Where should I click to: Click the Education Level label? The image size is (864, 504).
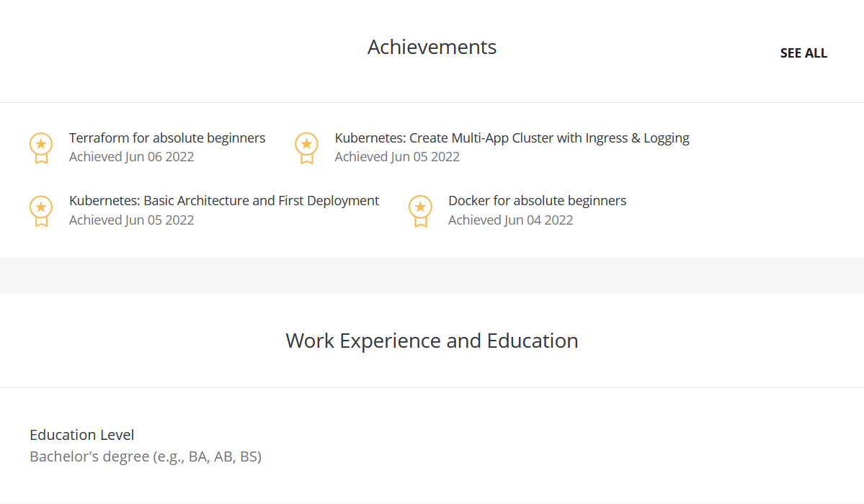[82, 435]
